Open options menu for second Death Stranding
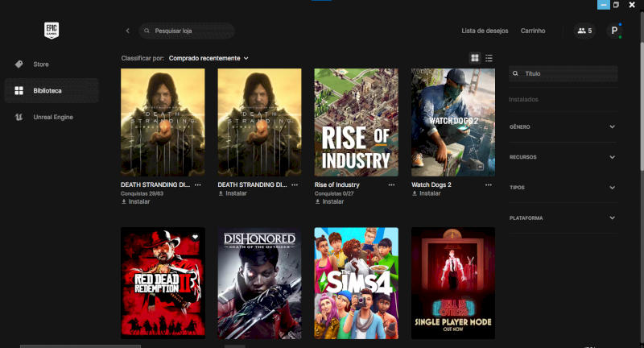Image resolution: width=644 pixels, height=348 pixels. [x=295, y=185]
